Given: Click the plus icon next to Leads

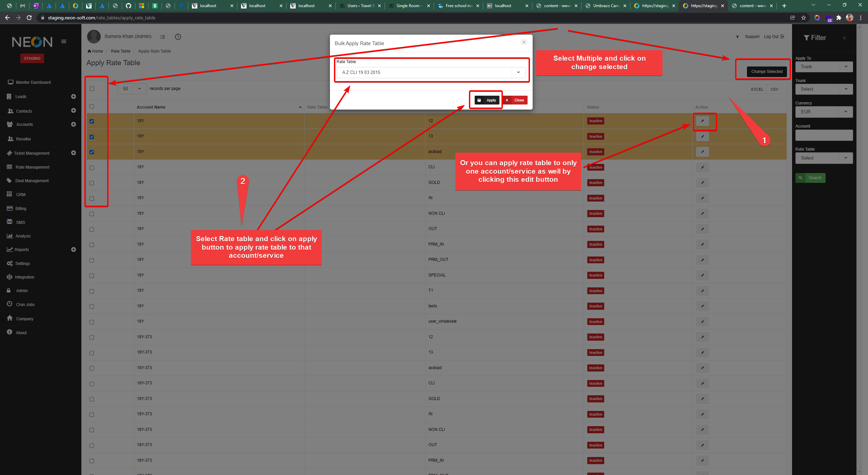Looking at the screenshot, I should tap(74, 96).
